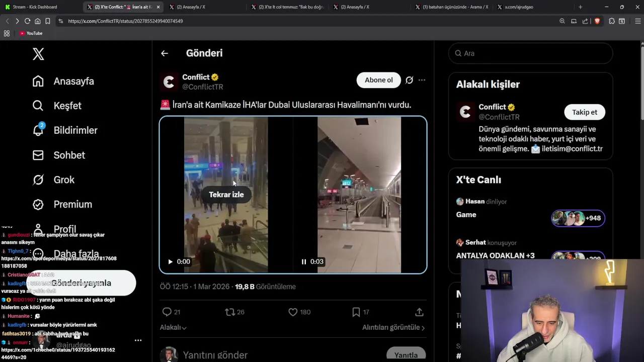The height and width of the screenshot is (362, 644).
Task: Click the @ConflictTR handle on post
Action: (202, 87)
